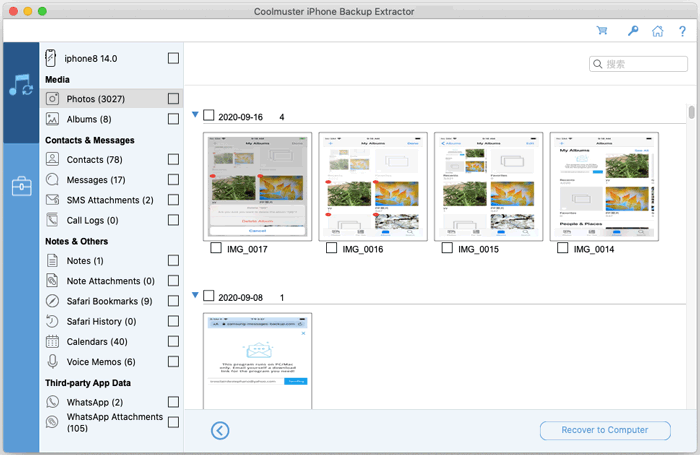The width and height of the screenshot is (700, 455).
Task: Tick the Photos (3027) checkbox
Action: (173, 98)
